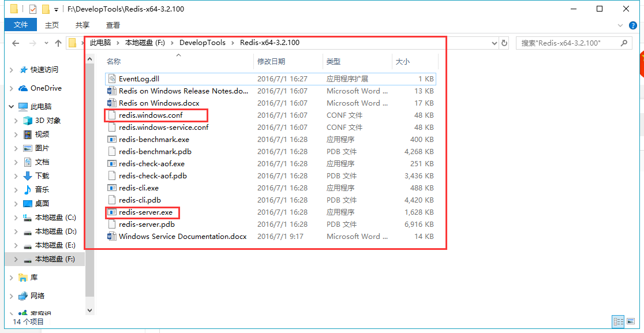Switch to the 查看 ribbon tab

pos(113,25)
